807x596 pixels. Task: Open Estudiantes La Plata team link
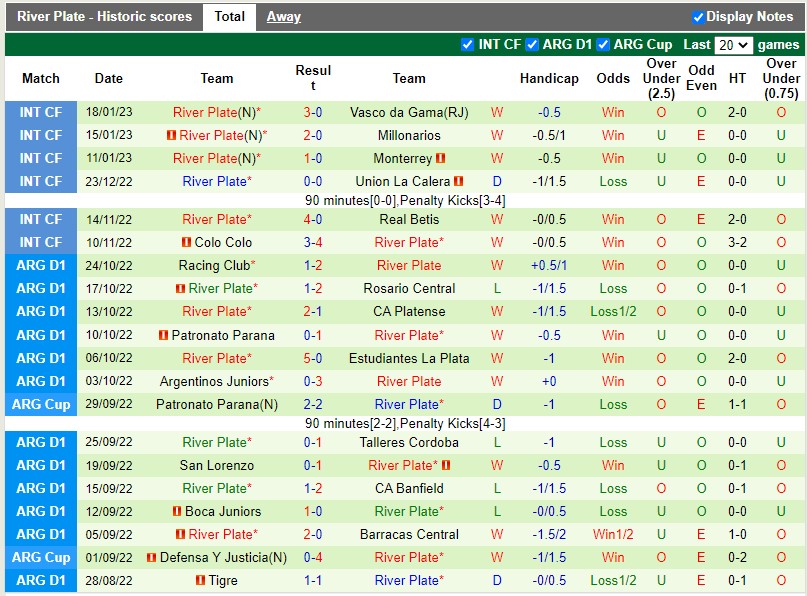(409, 358)
